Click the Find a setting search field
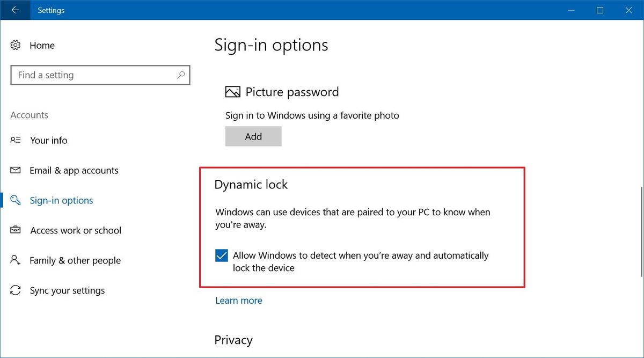Screen dimensions: 644x358 (97, 75)
